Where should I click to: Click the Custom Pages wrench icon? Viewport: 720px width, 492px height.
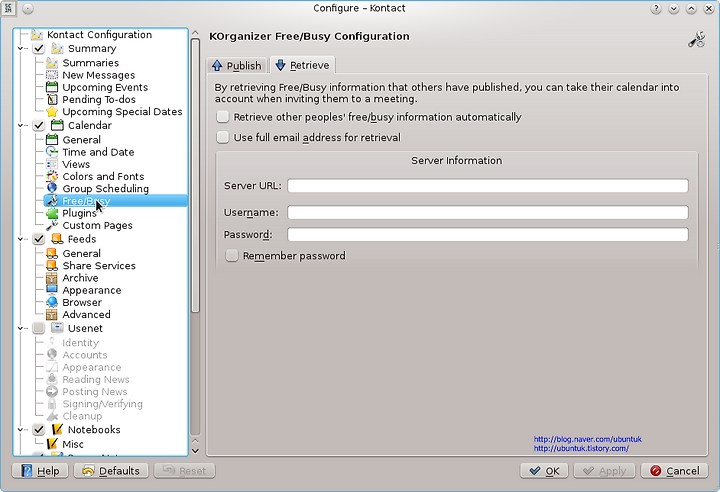(52, 225)
